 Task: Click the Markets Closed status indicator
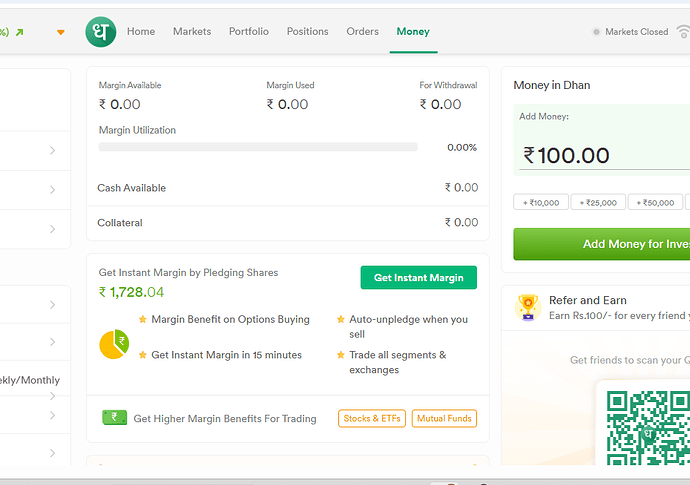631,32
